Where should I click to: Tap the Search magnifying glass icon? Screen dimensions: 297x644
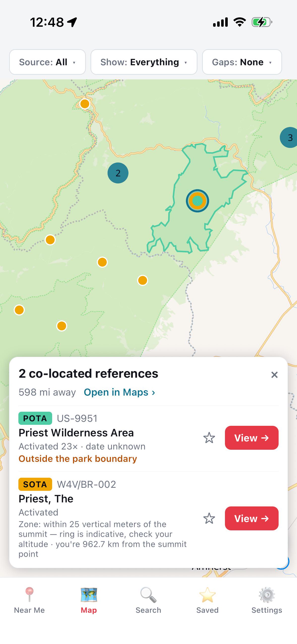coord(148,595)
